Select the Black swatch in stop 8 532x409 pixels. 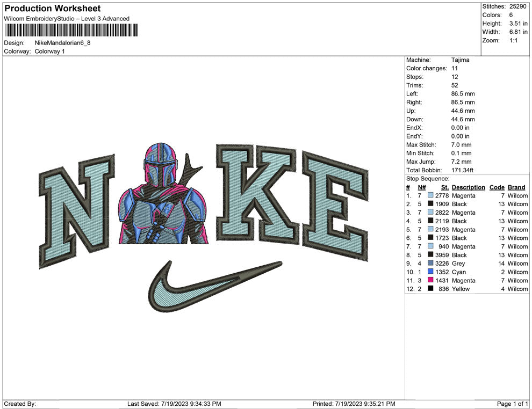[430, 255]
